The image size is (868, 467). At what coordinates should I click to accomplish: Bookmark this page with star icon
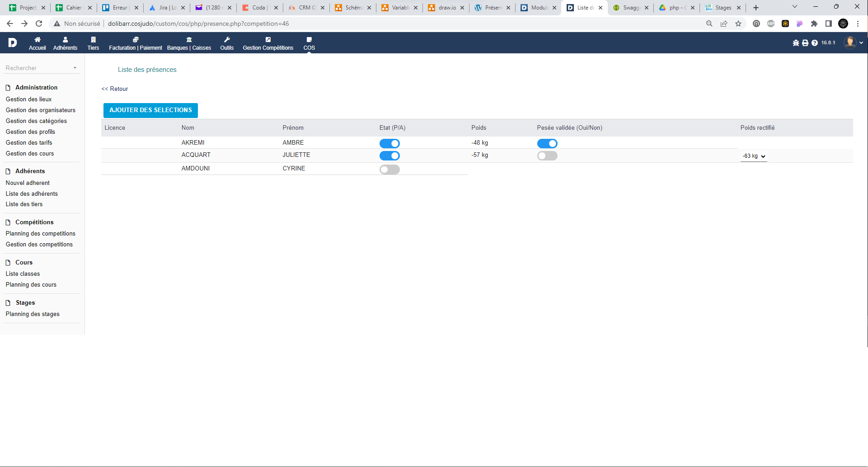tap(738, 24)
